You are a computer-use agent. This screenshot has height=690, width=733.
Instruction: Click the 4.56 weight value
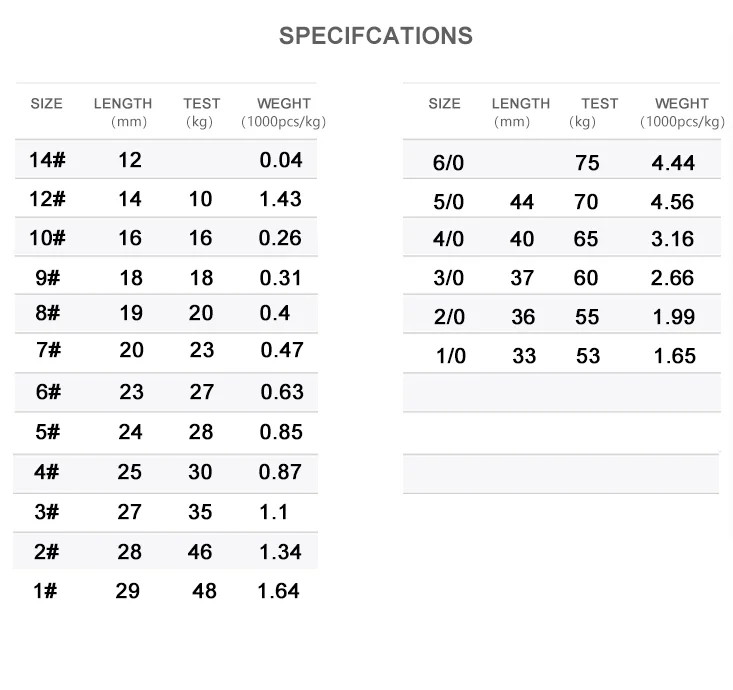pos(672,202)
